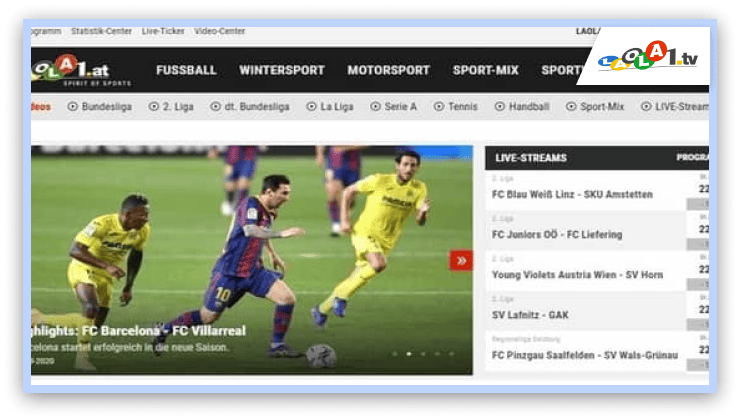Select the Tennis video category
Screen dimensions: 740x420
click(x=463, y=107)
